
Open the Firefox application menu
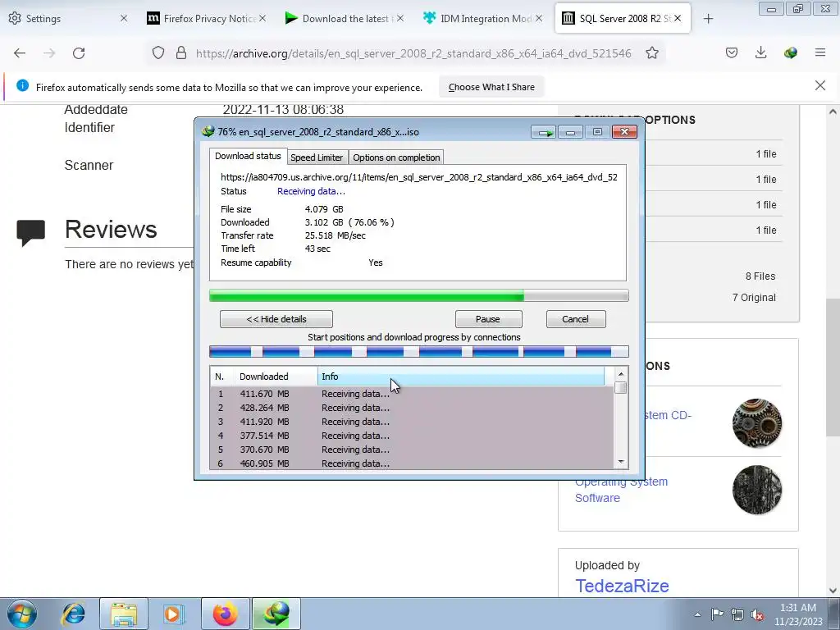[820, 53]
